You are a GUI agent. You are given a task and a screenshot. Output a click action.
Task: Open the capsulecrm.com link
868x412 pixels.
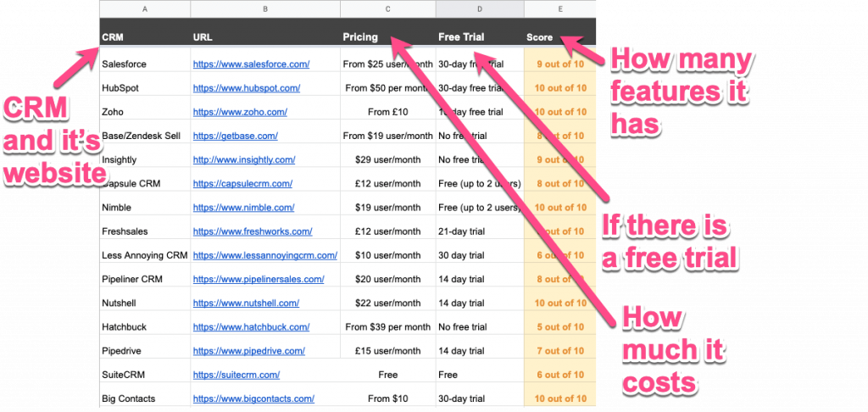[x=242, y=183]
